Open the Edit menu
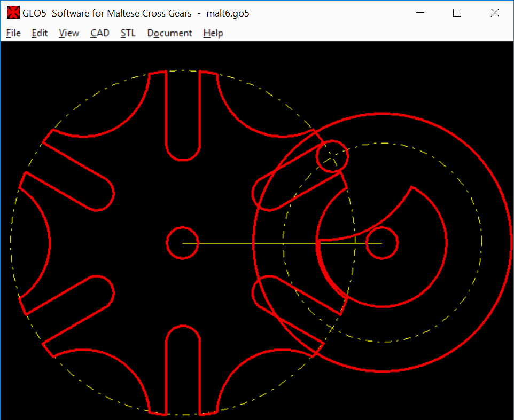Image resolution: width=514 pixels, height=420 pixels. [40, 33]
